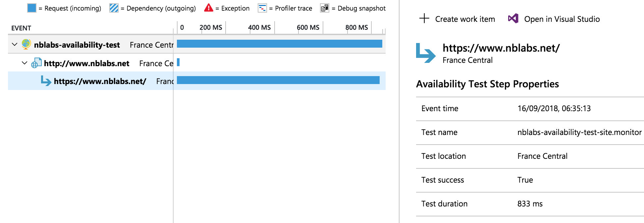Click the nblabs-availability-test timeline bar
644x223 pixels.
coord(280,44)
